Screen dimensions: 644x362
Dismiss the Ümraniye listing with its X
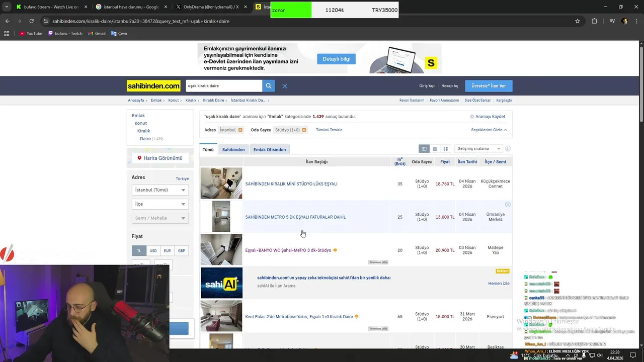508,205
